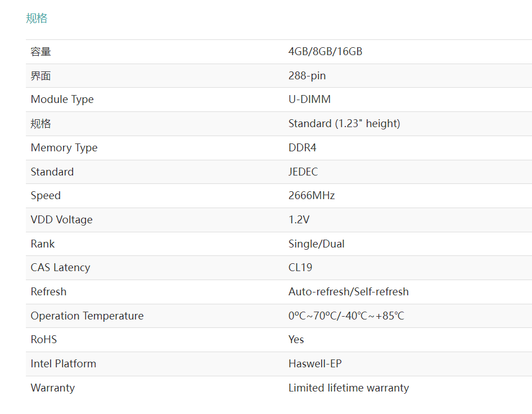The height and width of the screenshot is (414, 532).
Task: Click the Intel Platform label
Action: 63,364
